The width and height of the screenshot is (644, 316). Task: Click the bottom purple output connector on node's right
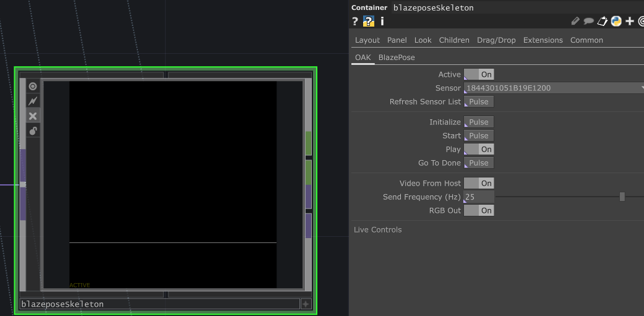[309, 226]
